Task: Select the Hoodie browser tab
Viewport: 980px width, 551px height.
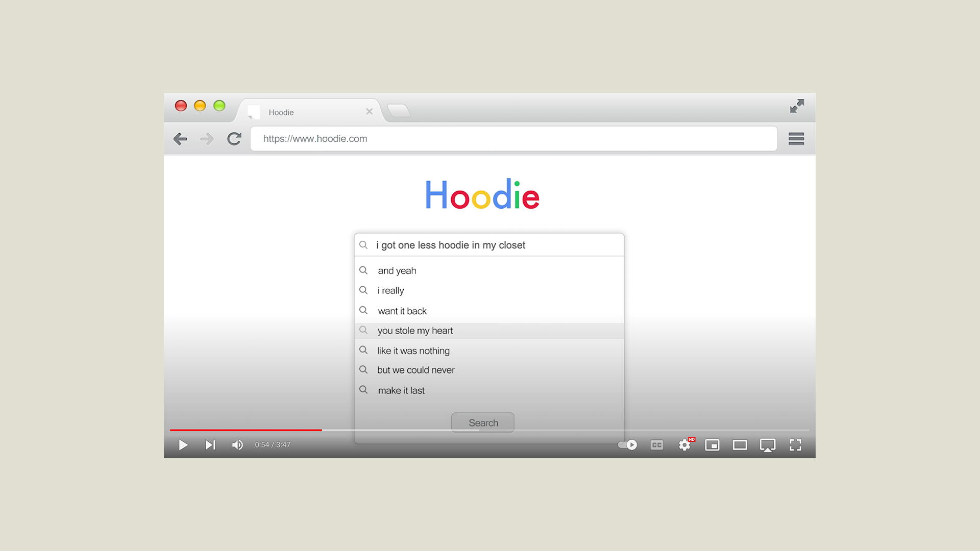Action: tap(309, 112)
